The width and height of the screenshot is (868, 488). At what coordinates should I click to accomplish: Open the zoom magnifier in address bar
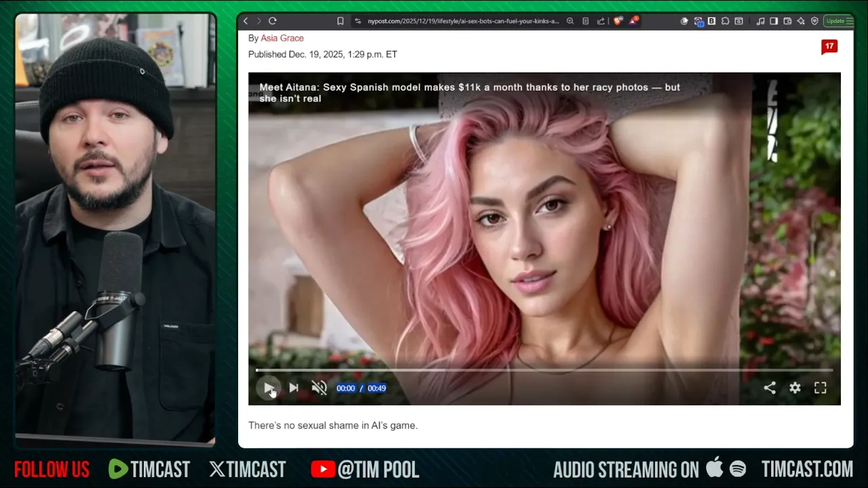coord(570,21)
